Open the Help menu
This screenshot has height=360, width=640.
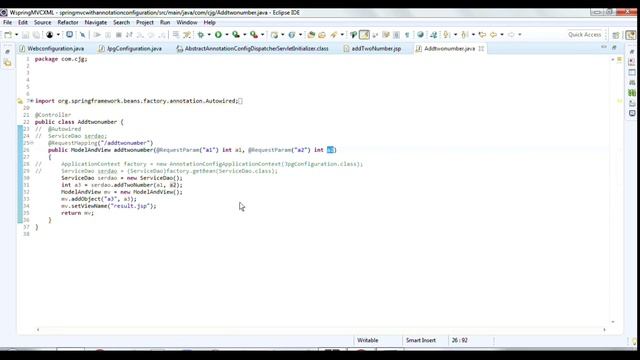pyautogui.click(x=209, y=22)
